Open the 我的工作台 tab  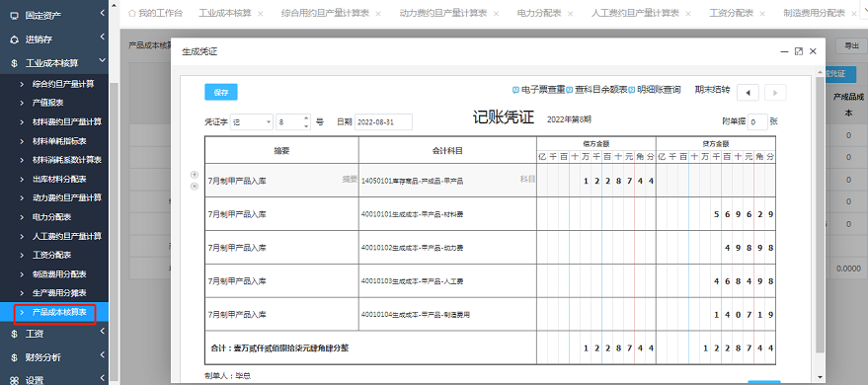click(x=156, y=13)
